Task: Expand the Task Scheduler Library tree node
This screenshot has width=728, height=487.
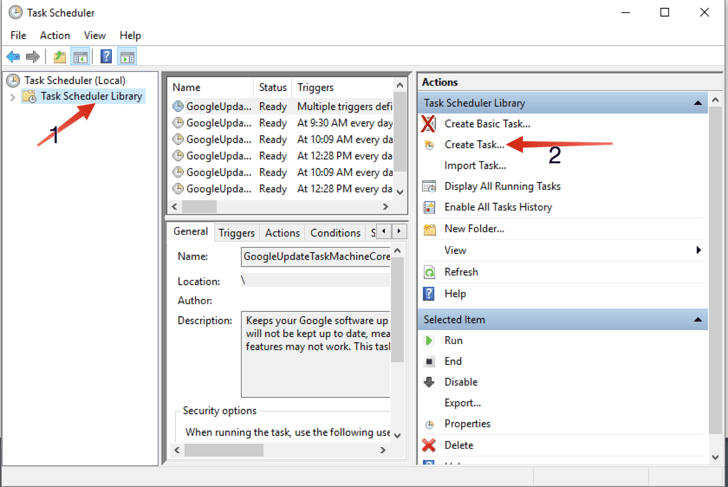Action: click(x=12, y=97)
